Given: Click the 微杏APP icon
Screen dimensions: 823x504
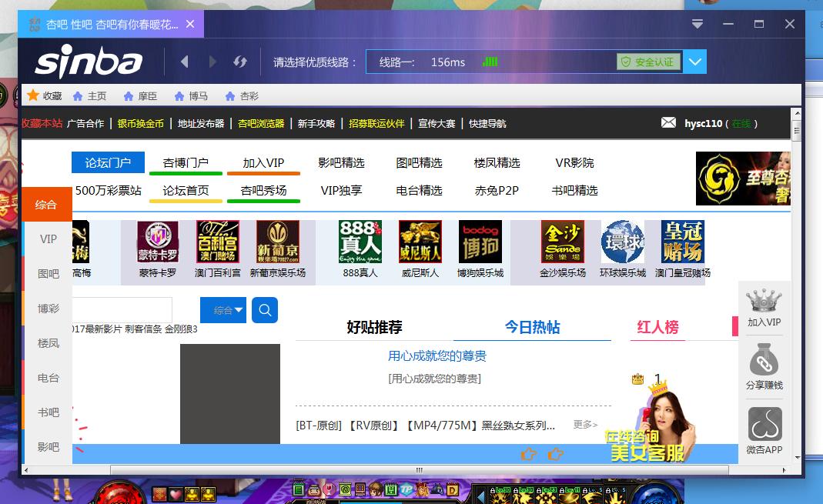Looking at the screenshot, I should click(x=764, y=425).
